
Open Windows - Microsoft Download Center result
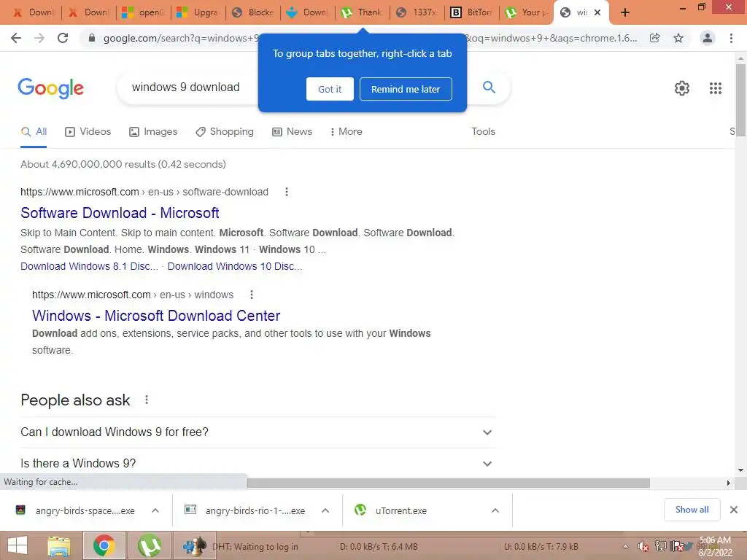[x=156, y=316]
